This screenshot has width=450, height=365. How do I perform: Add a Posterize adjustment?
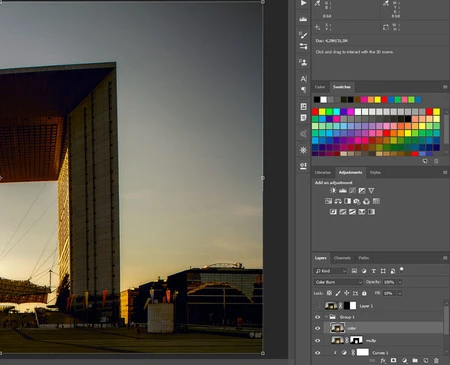[343, 212]
